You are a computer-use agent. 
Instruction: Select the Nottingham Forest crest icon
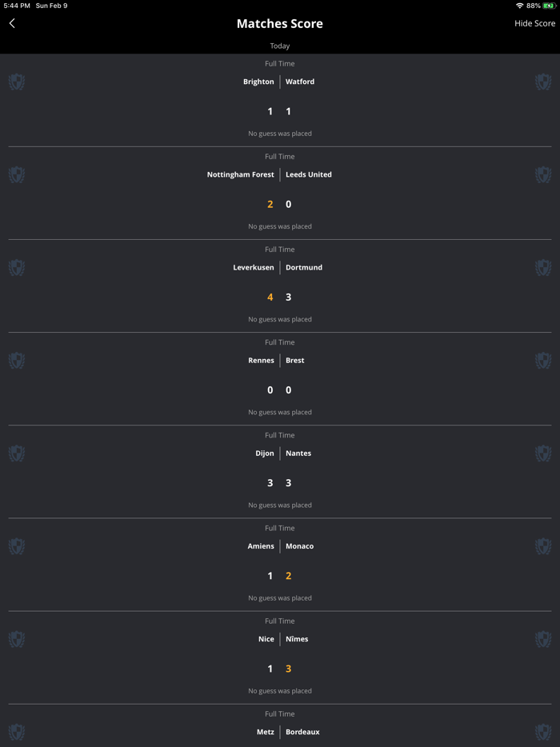pyautogui.click(x=17, y=174)
